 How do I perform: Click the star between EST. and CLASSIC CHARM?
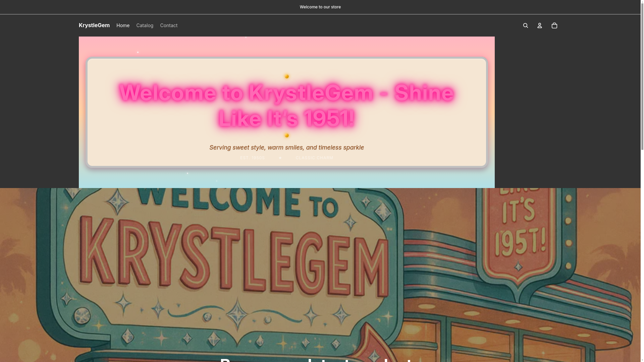coord(280,158)
